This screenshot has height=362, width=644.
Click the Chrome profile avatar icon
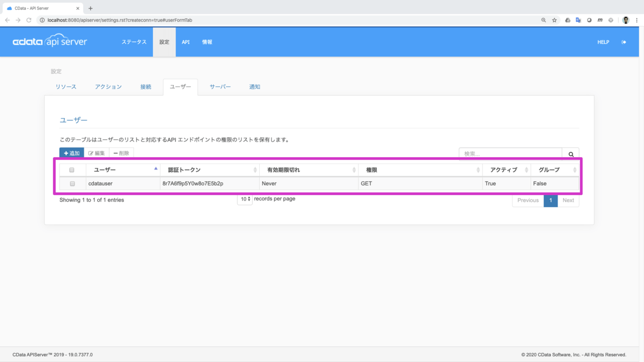pos(626,20)
